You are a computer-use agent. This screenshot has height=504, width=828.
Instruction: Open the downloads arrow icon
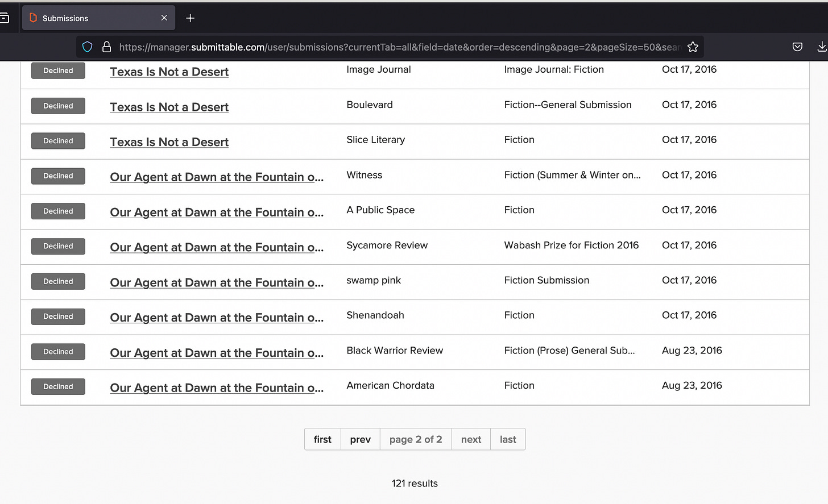pyautogui.click(x=822, y=47)
